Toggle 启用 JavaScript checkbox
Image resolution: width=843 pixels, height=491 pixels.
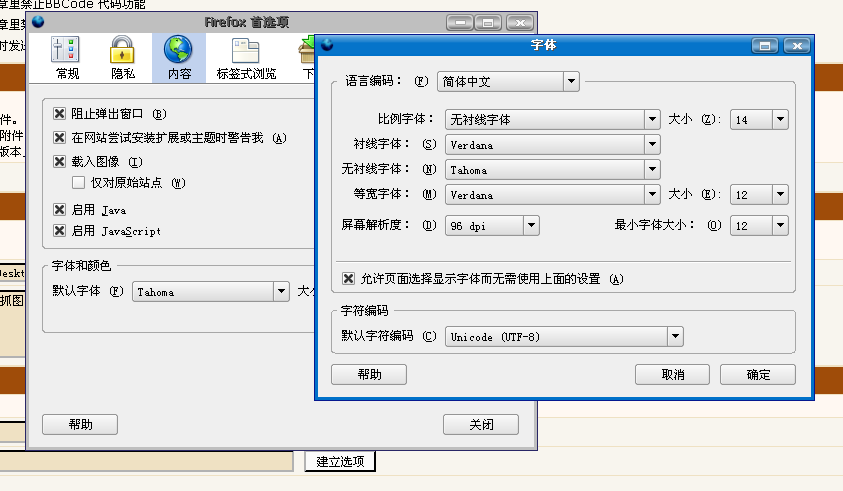click(x=60, y=231)
